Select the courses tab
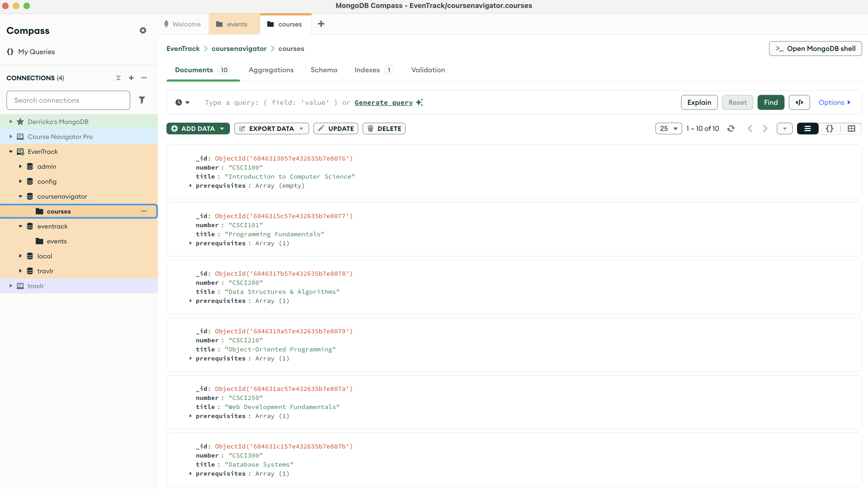This screenshot has height=489, width=868. point(286,24)
